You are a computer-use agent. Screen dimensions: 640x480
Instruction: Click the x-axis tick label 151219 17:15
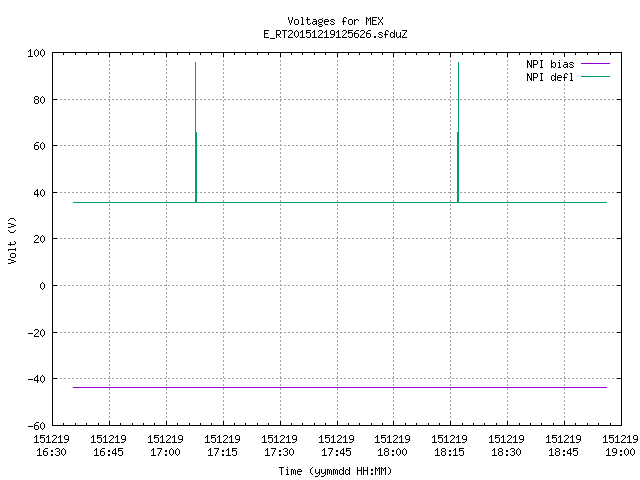[222, 445]
